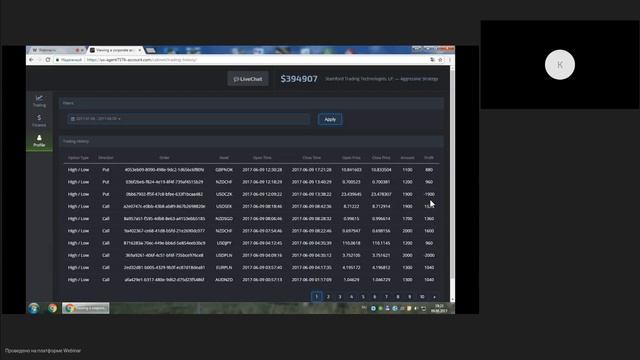Viewport: 640px width, 360px height.
Task: Click the browser address bar URL
Action: point(142,60)
